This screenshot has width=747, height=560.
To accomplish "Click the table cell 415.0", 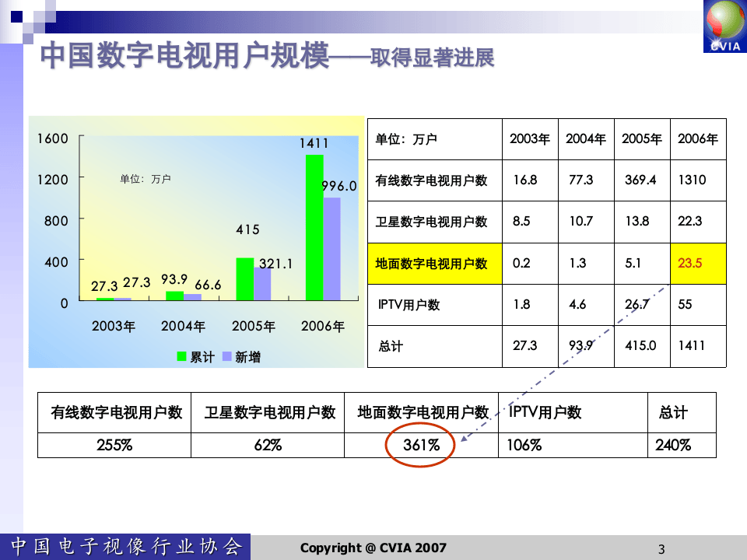I will click(x=640, y=345).
